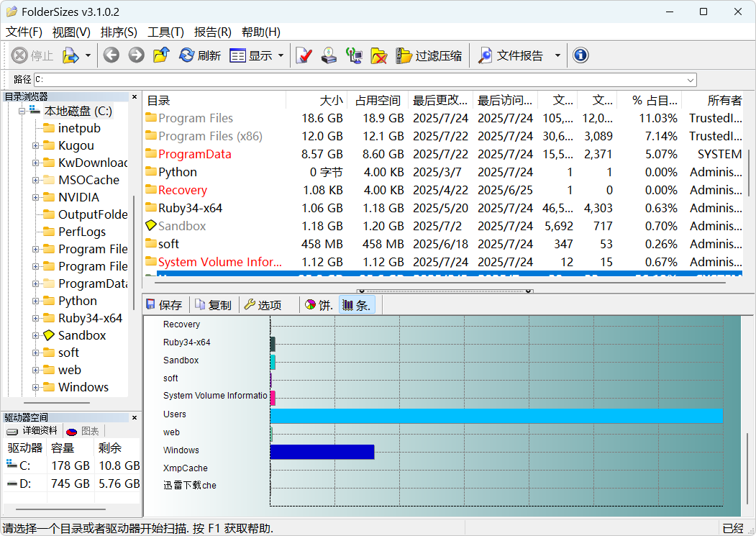This screenshot has height=536, width=756.
Task: Open the 工具(T) menu
Action: pos(165,32)
